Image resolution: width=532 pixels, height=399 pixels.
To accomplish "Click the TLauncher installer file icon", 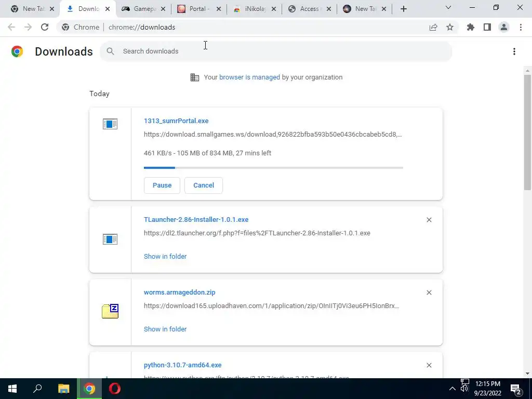I will (110, 239).
